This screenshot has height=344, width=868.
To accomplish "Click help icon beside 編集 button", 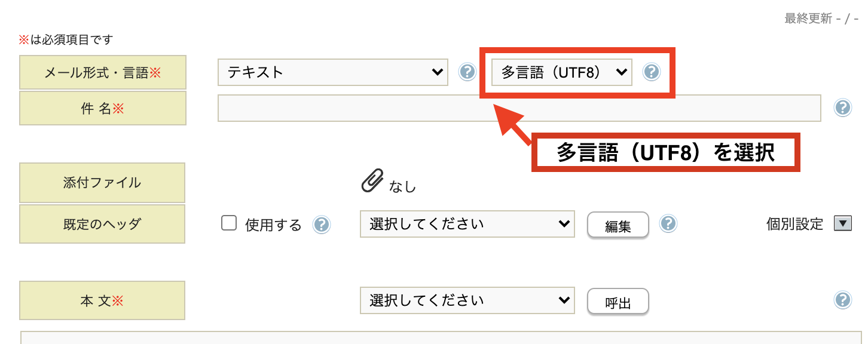I will click(668, 224).
